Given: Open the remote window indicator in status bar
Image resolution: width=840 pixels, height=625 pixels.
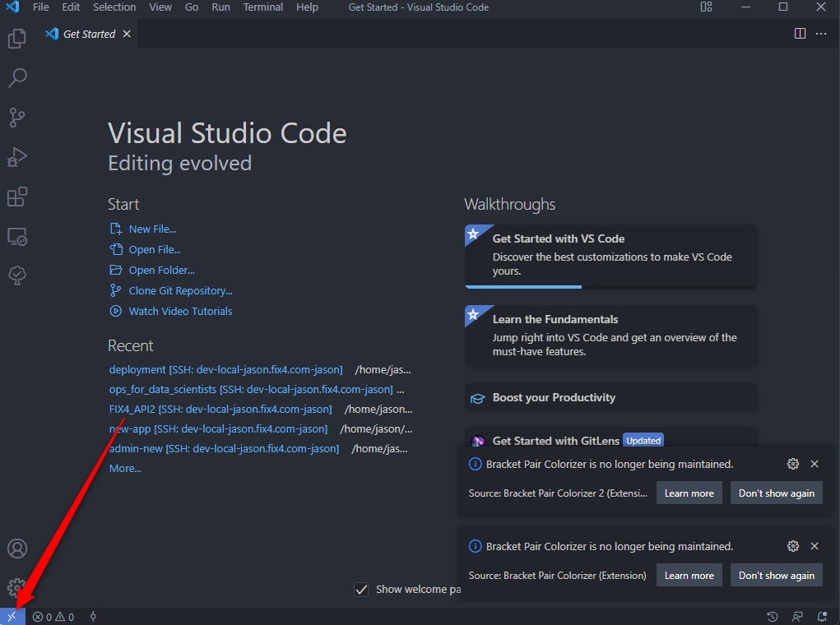Looking at the screenshot, I should tap(12, 617).
